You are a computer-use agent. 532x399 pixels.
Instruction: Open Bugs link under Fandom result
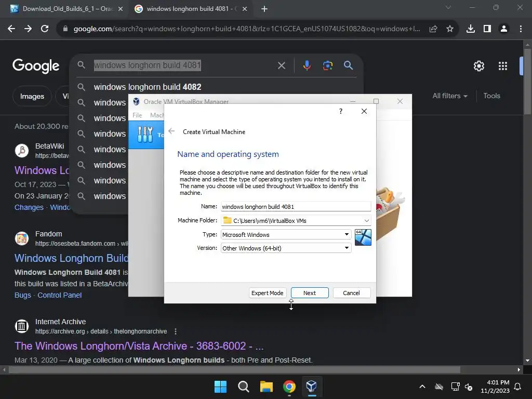23,295
